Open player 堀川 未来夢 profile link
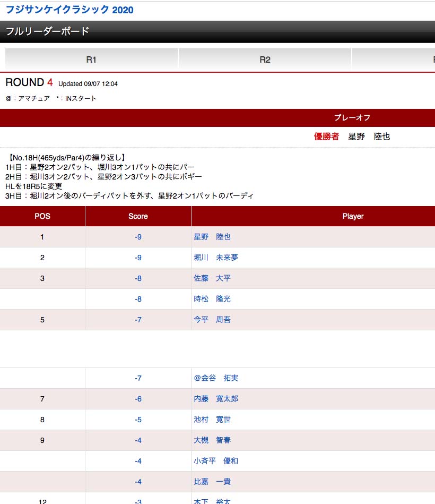The height and width of the screenshot is (504, 435). point(216,258)
